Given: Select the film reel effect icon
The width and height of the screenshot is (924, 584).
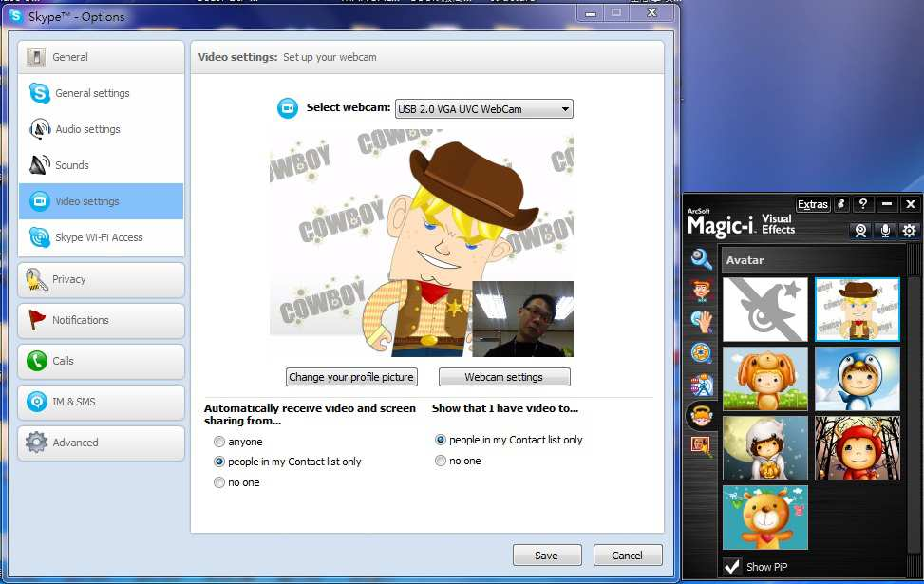Looking at the screenshot, I should pos(701,353).
